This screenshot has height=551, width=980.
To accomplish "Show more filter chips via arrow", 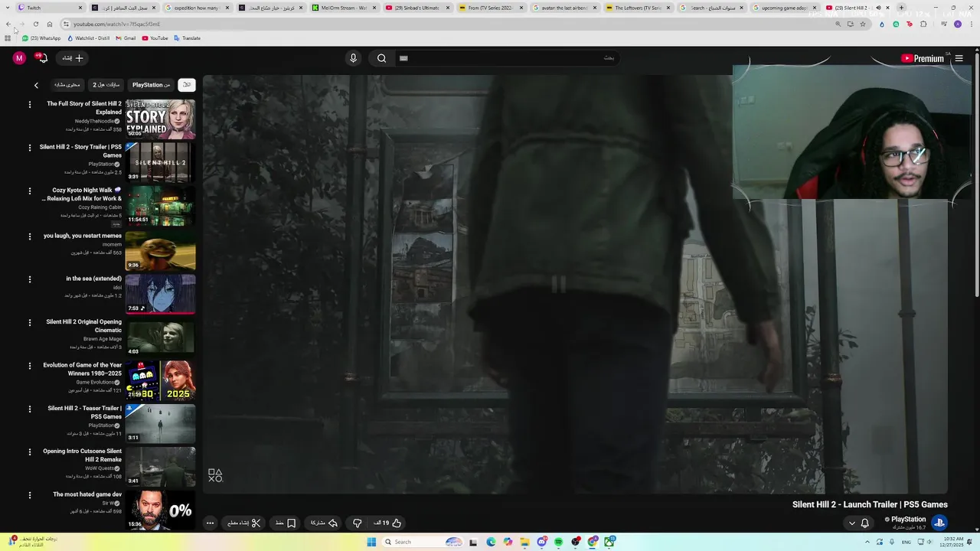I will coord(36,85).
